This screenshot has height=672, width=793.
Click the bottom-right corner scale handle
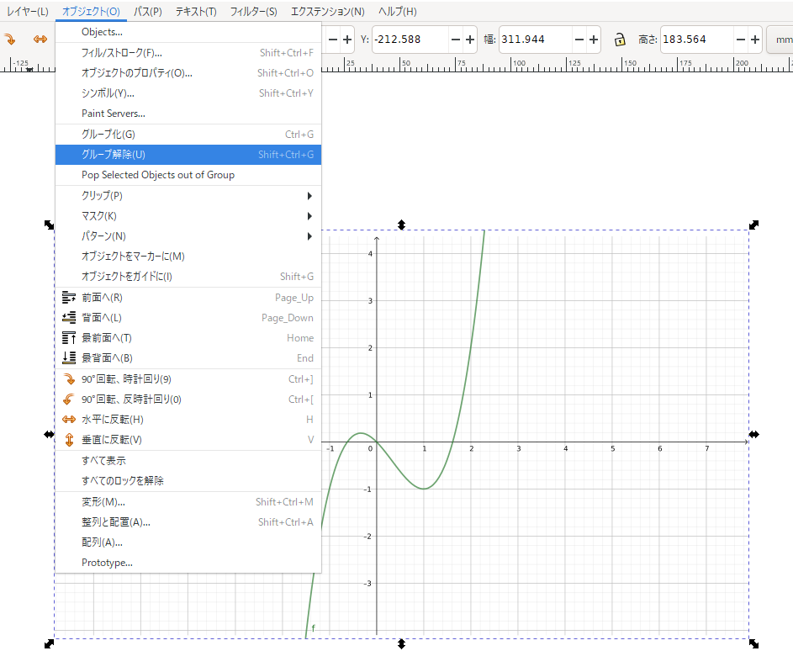coord(753,643)
